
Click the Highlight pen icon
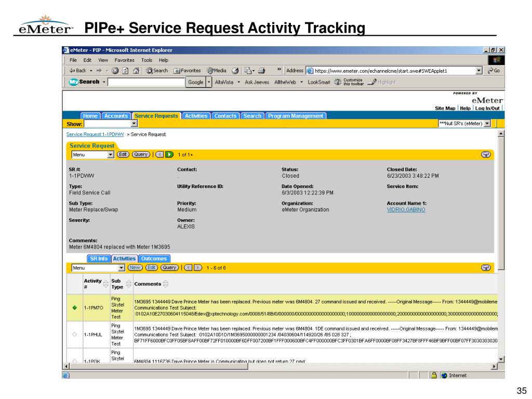coord(372,82)
